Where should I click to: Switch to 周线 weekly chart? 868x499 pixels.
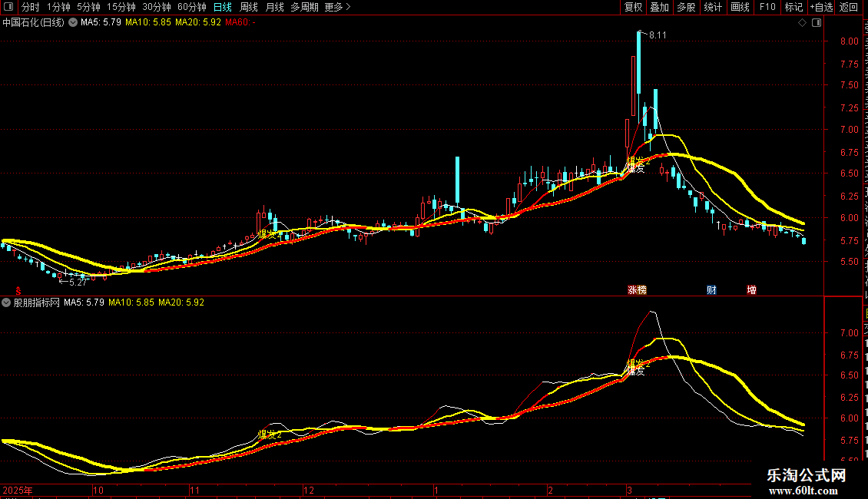click(249, 7)
